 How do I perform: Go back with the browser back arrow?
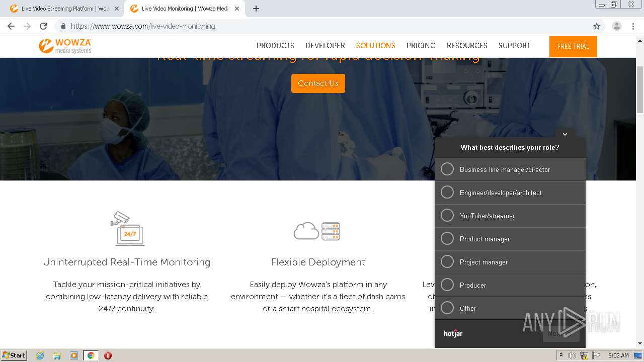point(11,26)
